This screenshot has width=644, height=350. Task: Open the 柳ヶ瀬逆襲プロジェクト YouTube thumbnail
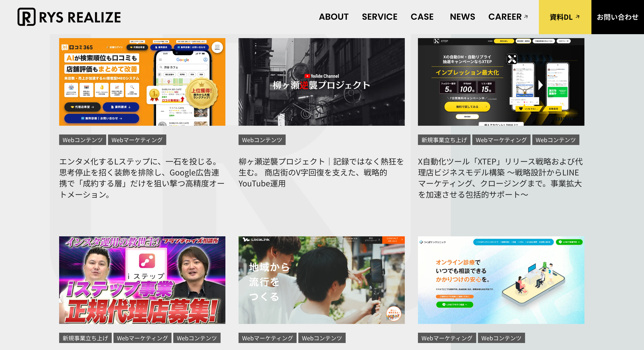click(x=321, y=82)
